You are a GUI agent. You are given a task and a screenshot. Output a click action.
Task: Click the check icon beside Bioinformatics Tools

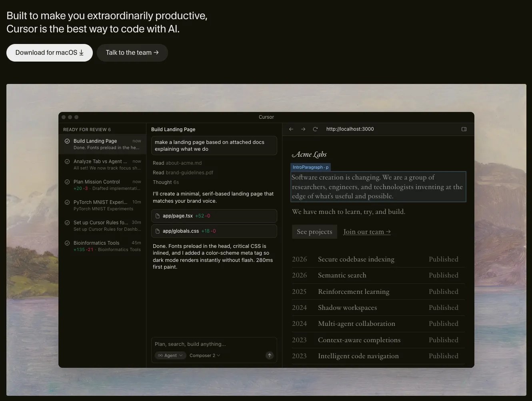[67, 243]
